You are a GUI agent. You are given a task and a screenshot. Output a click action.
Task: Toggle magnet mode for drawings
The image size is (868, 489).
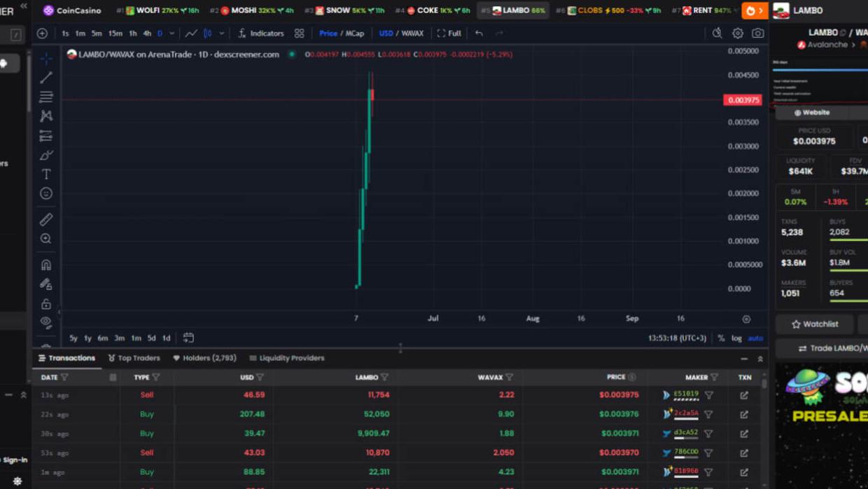(x=46, y=265)
